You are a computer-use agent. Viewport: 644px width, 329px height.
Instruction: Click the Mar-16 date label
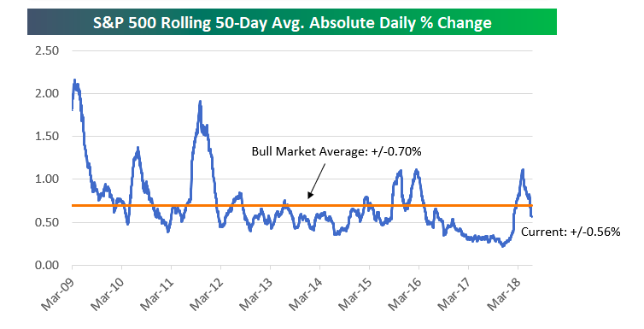coord(405,293)
